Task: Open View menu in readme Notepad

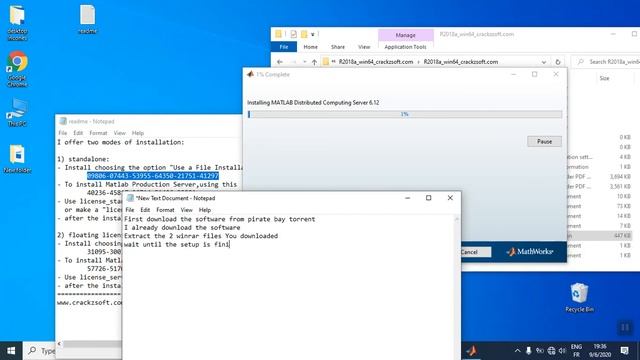Action: (x=120, y=133)
